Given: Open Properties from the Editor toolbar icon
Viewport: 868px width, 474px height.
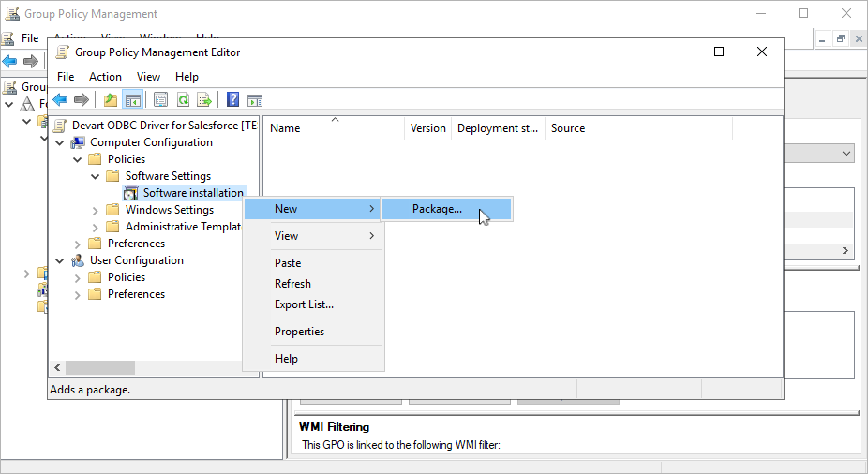Looking at the screenshot, I should tap(160, 100).
